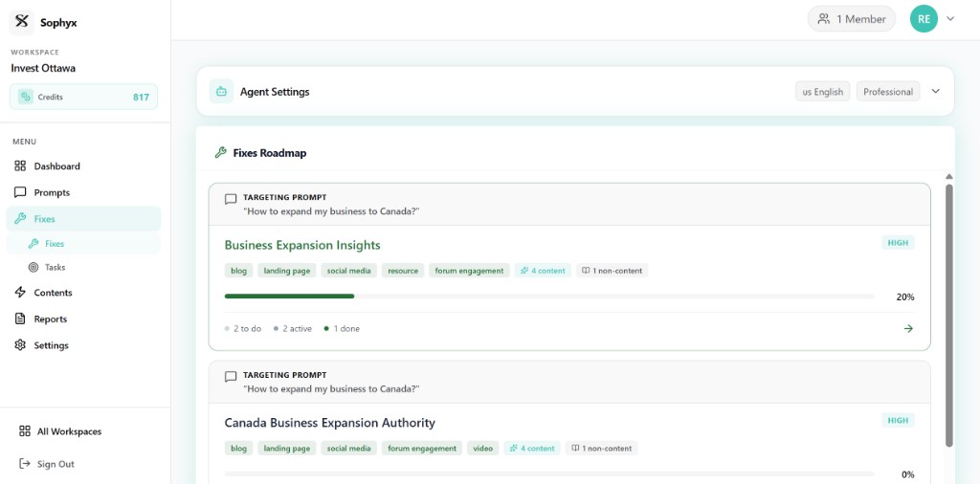Click the Fixes wrench icon in menu
Viewport: 980px width, 484px height.
pos(20,219)
